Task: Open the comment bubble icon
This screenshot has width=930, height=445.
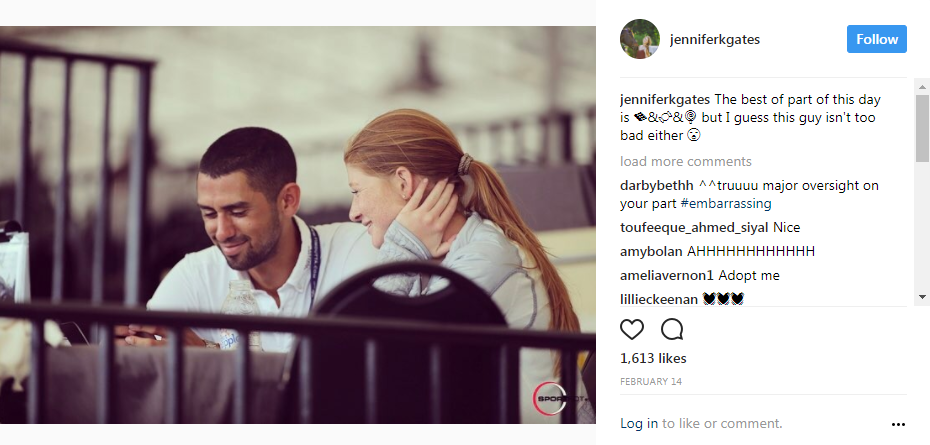Action: pos(672,329)
